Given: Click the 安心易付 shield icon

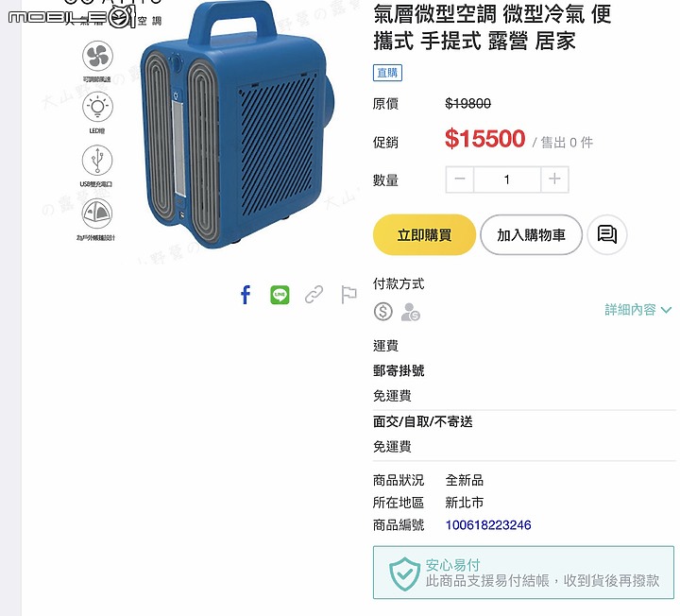Looking at the screenshot, I should (404, 573).
